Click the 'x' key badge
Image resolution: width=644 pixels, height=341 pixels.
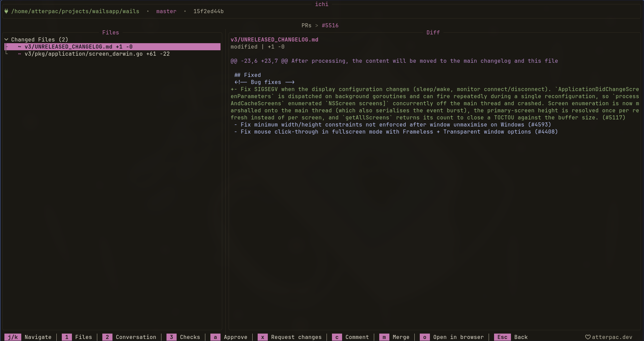(263, 337)
